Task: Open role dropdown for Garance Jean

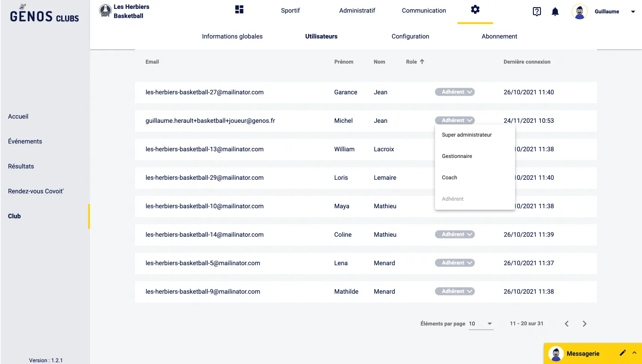Action: (455, 92)
